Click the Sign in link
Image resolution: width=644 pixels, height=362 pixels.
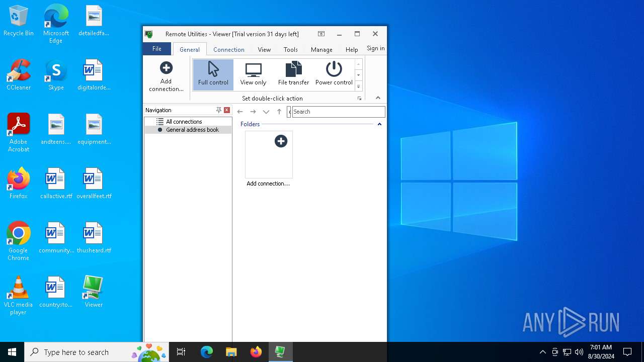[x=375, y=48]
